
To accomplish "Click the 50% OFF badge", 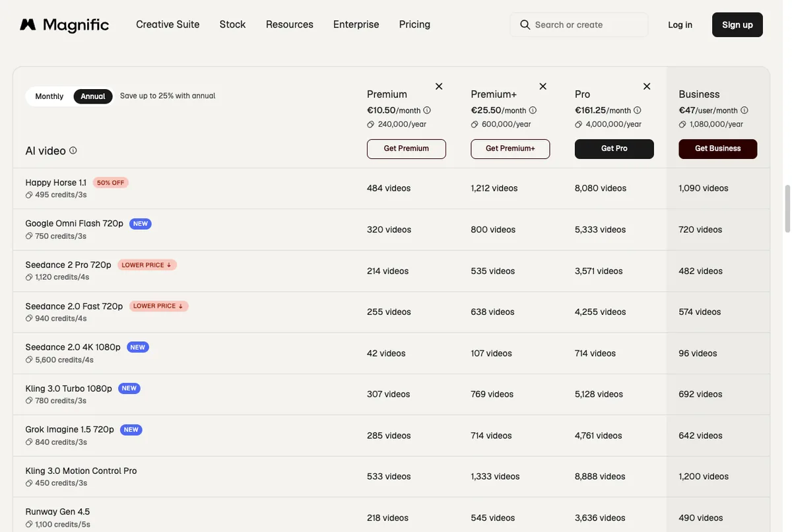I will (x=111, y=183).
